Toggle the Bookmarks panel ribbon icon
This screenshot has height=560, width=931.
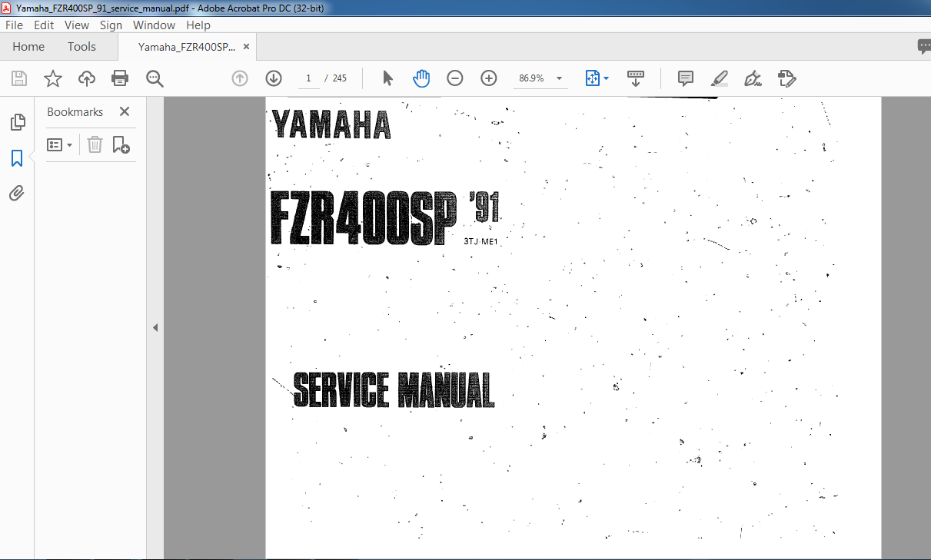coord(17,158)
